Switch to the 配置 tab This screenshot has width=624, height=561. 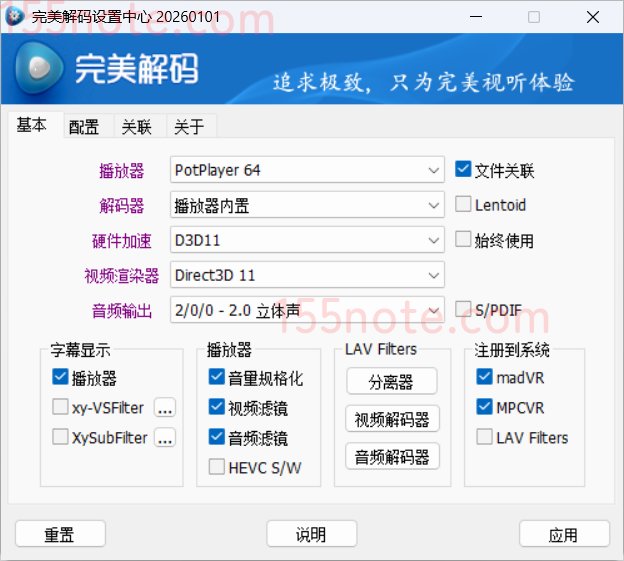84,127
